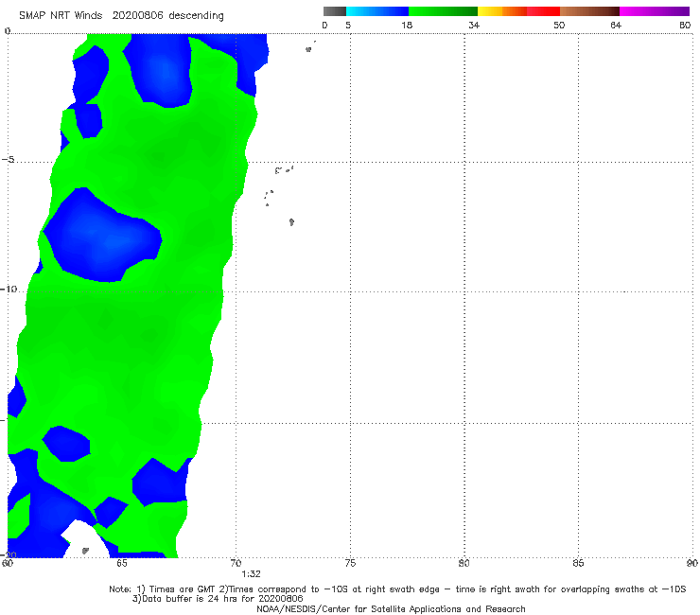Click the gray 0–5 color scale segment
Screen dimensions: 700x615
(334, 11)
